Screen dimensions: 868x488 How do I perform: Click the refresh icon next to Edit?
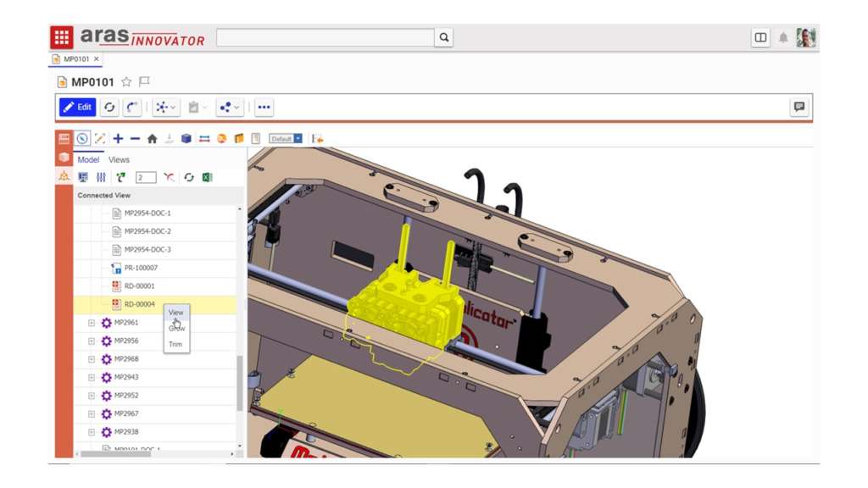coord(109,108)
